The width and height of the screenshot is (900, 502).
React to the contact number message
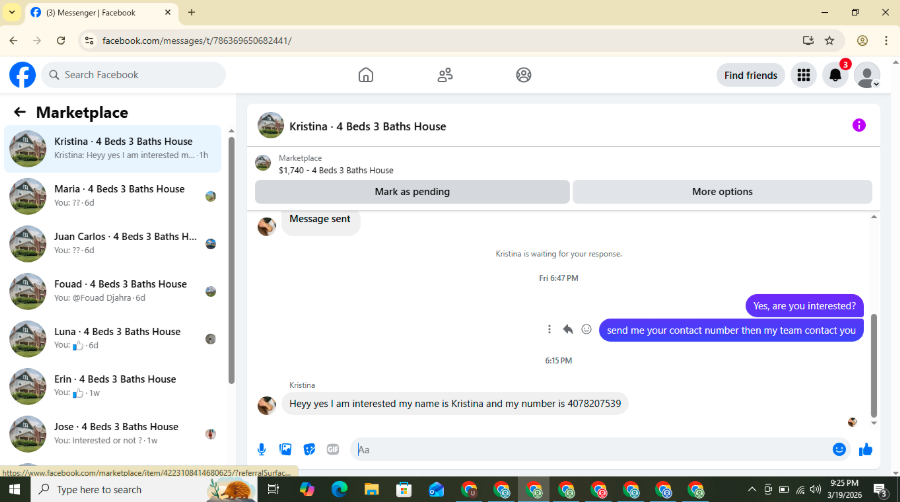(x=586, y=329)
